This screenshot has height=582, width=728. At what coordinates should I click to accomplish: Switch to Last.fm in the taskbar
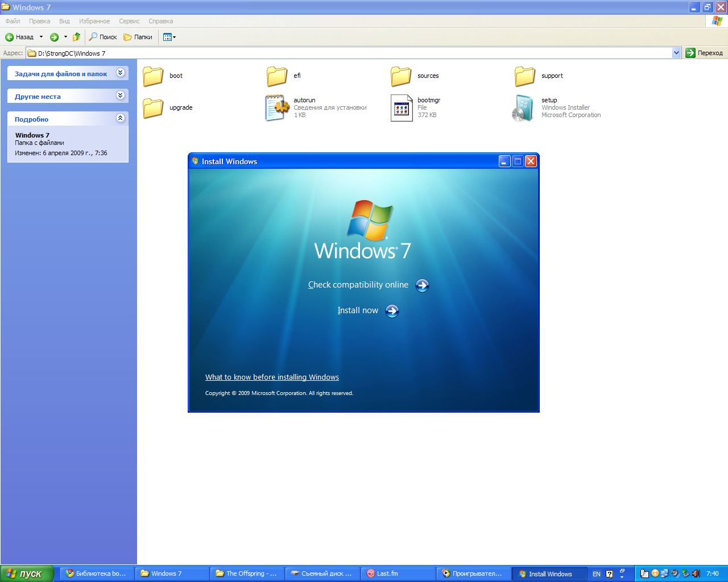398,573
